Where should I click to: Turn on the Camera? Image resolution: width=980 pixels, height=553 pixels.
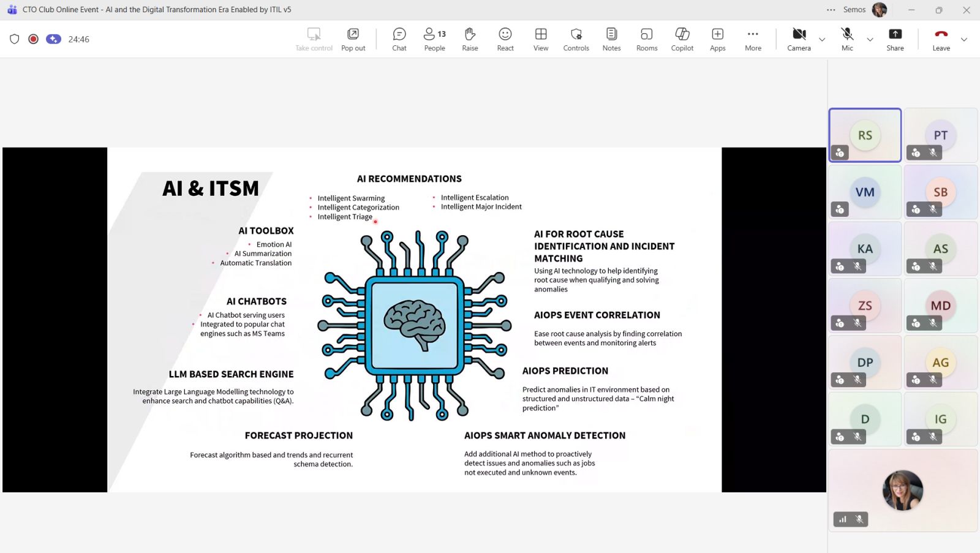(x=799, y=39)
